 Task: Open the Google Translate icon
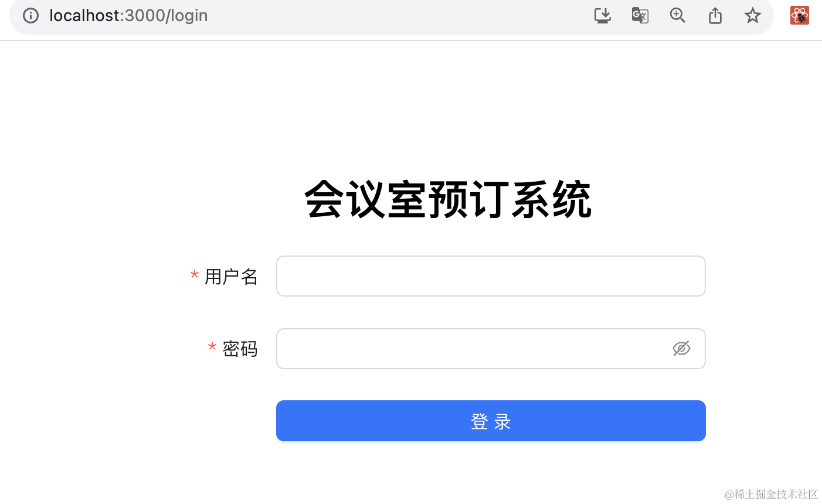(x=640, y=15)
